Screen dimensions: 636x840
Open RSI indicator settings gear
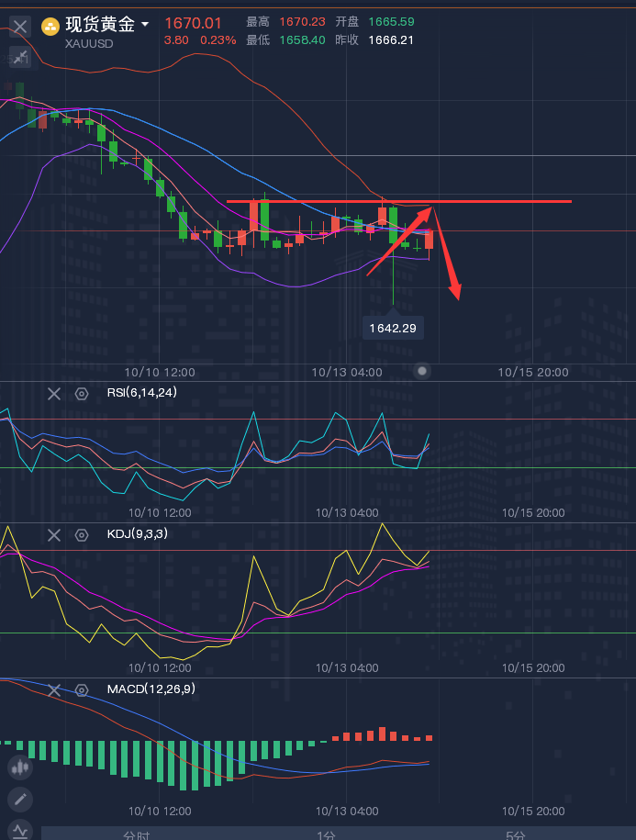(82, 394)
